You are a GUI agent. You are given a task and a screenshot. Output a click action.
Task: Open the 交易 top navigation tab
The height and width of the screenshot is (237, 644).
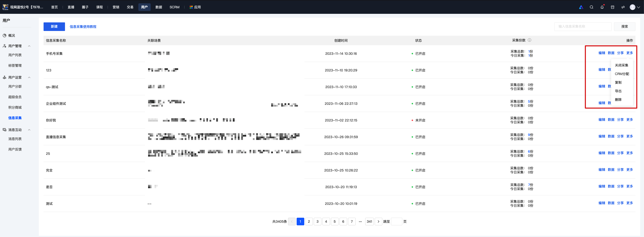(130, 7)
